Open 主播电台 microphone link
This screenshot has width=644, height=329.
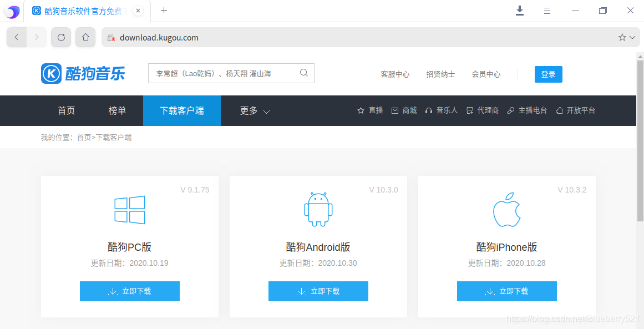point(528,110)
